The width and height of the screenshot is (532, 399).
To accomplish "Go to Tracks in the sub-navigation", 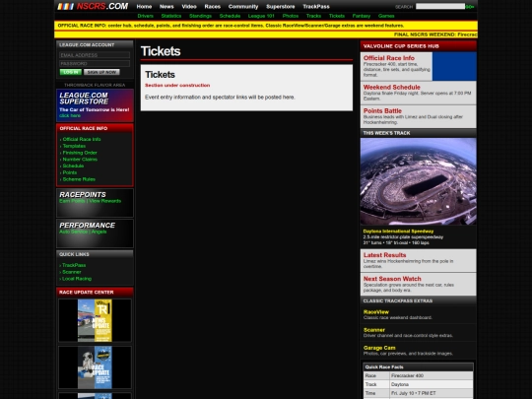I will [313, 16].
